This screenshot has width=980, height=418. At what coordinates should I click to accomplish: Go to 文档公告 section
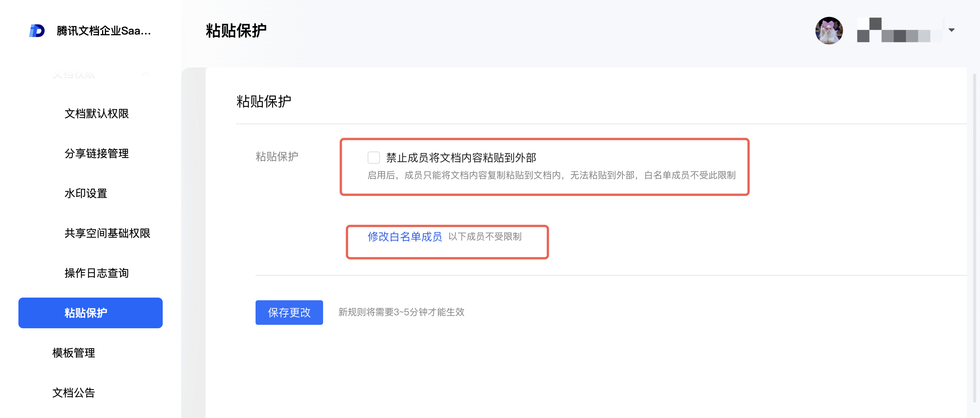[x=74, y=393]
